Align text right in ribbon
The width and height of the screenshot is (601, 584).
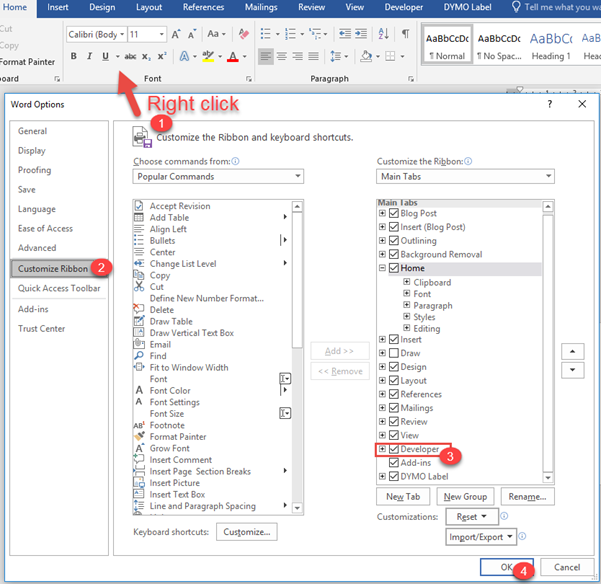297,56
